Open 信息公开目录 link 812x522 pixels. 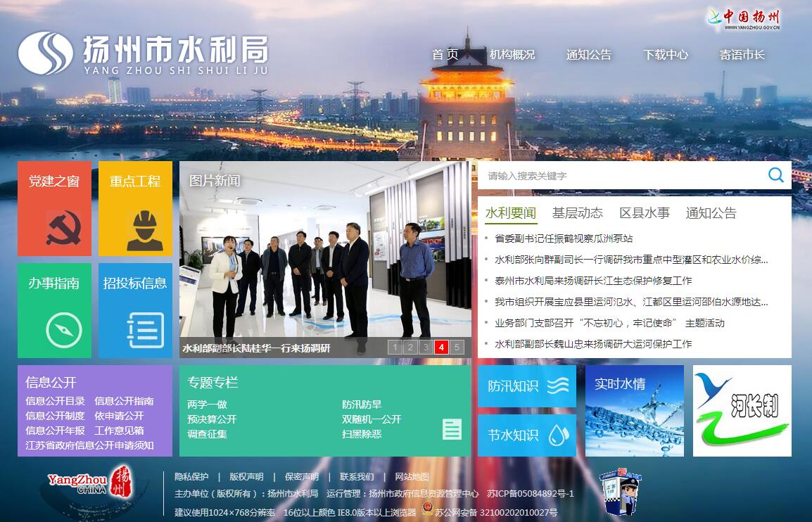point(56,401)
